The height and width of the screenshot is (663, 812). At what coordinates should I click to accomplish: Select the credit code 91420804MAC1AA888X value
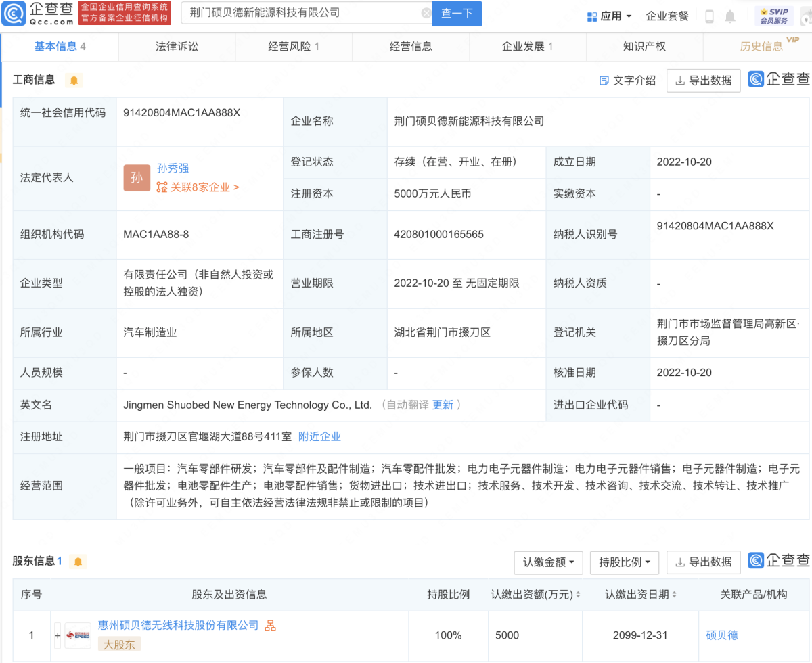181,113
